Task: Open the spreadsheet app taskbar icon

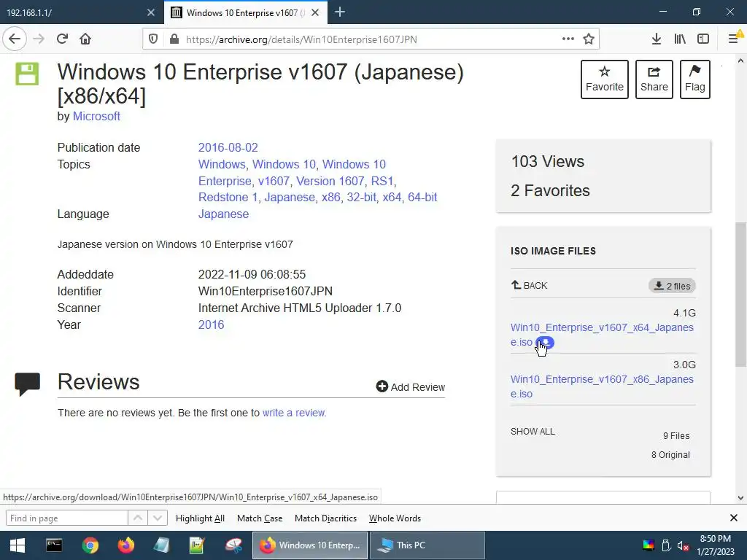Action: (197, 545)
